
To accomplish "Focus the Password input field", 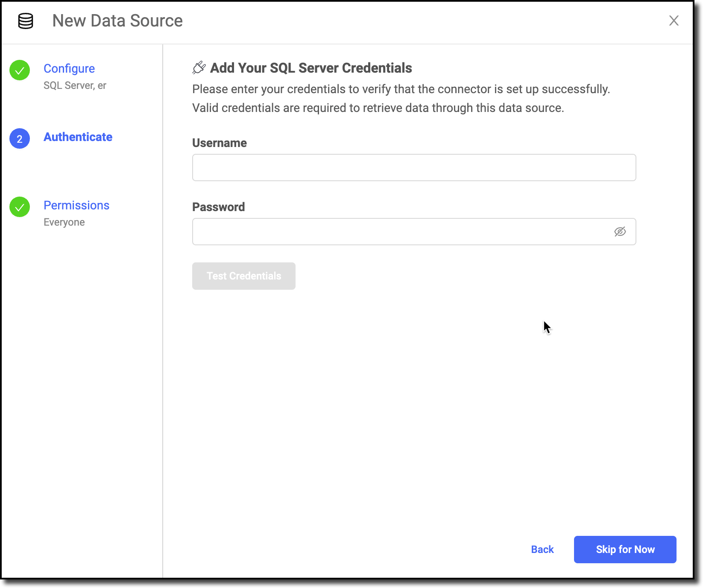I will (401, 232).
